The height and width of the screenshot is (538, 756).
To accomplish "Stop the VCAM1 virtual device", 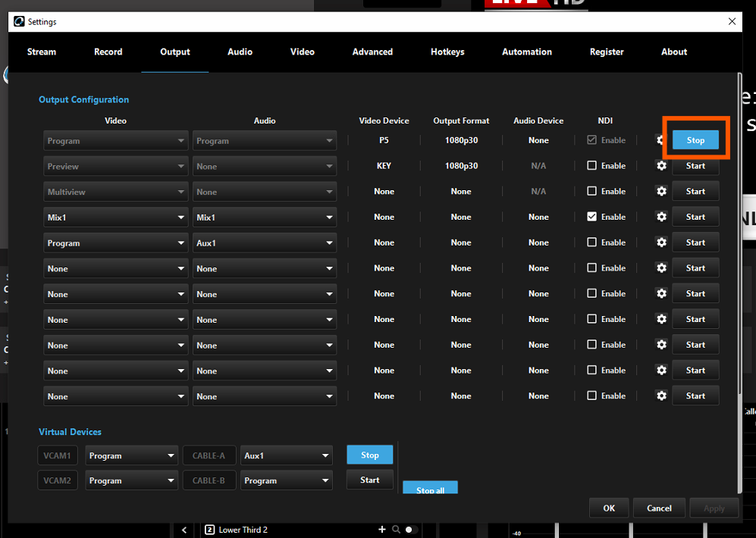I will (x=369, y=455).
